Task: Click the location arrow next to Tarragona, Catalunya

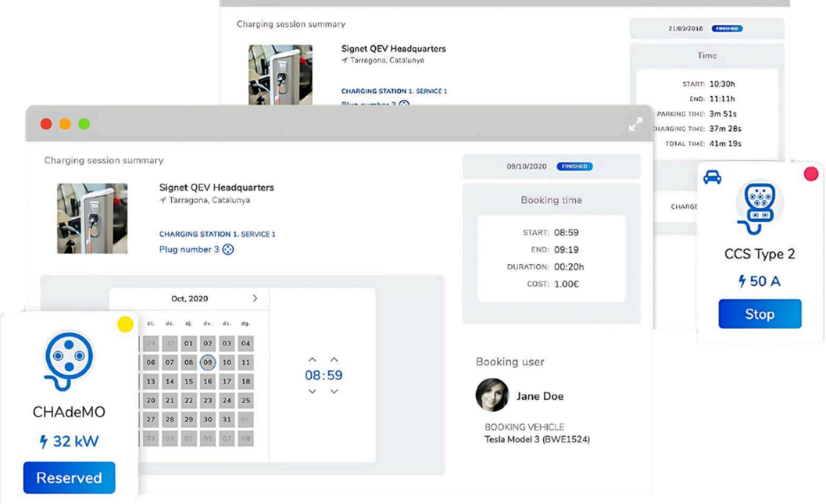Action: coord(163,201)
